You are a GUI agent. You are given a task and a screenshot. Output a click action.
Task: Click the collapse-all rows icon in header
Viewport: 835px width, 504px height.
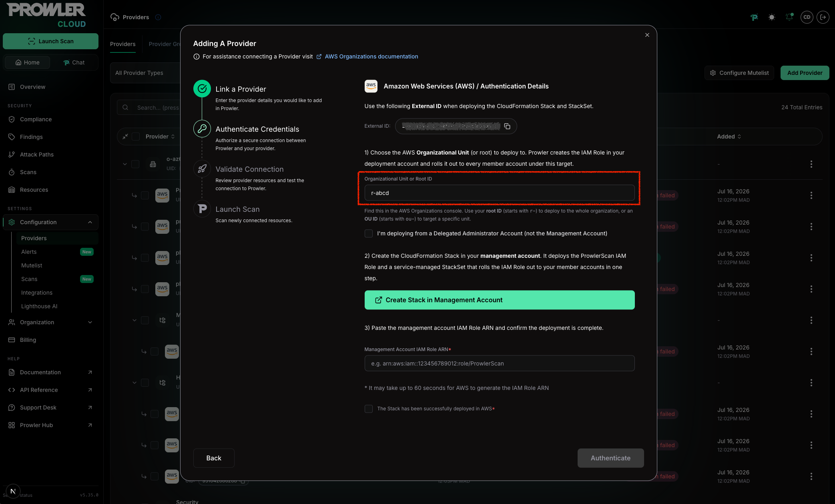pyautogui.click(x=125, y=137)
